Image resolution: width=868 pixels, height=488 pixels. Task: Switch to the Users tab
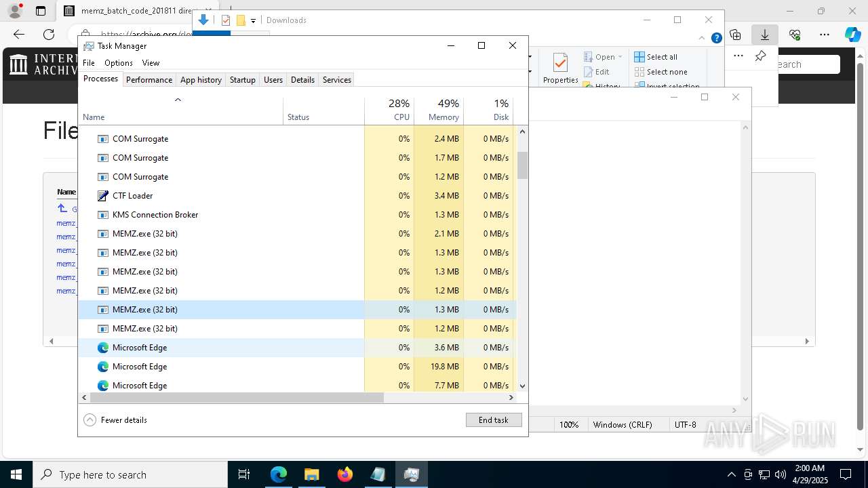pyautogui.click(x=273, y=79)
